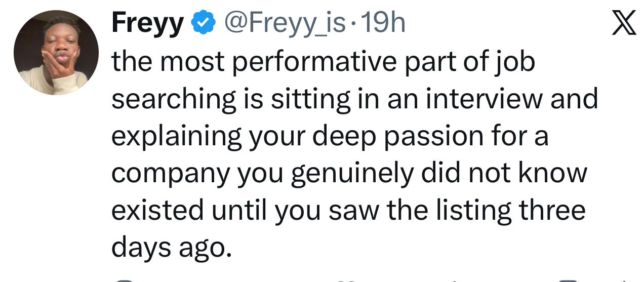Click the blue verified badge
Viewport: 644px width, 282px height.
click(203, 23)
